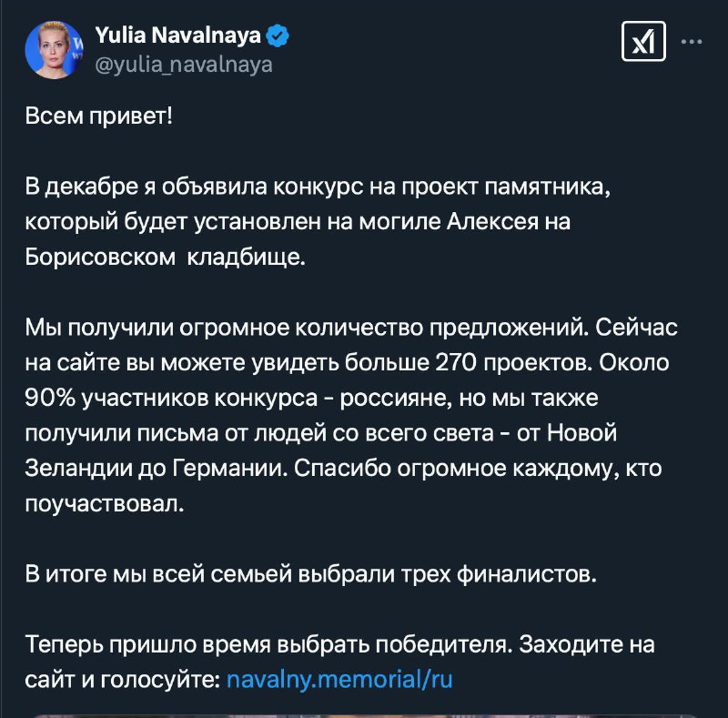Open the attached image preview below the post

[x=364, y=715]
